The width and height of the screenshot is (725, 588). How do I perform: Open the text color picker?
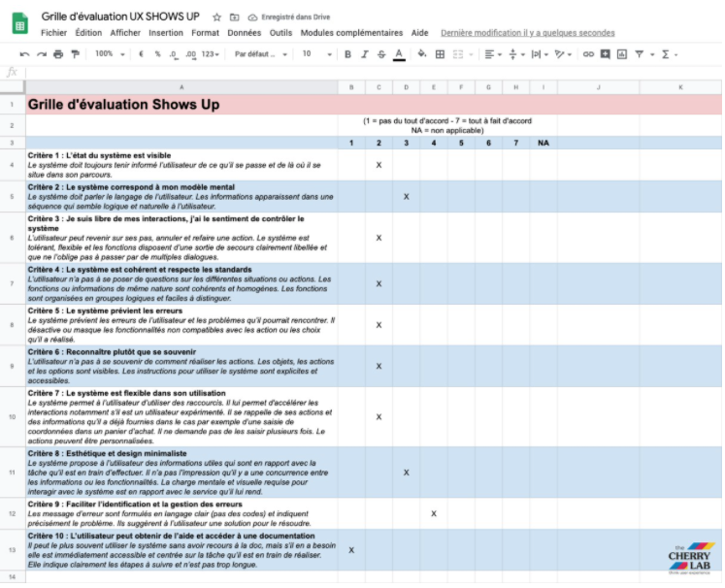tap(399, 54)
